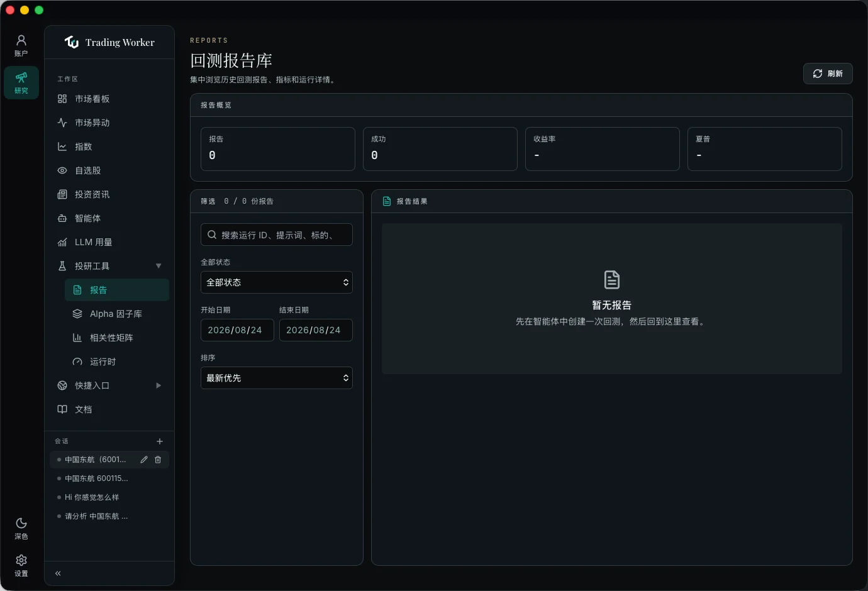Click the 暂无报告 empty-state icon
This screenshot has height=591, width=868.
coord(612,280)
